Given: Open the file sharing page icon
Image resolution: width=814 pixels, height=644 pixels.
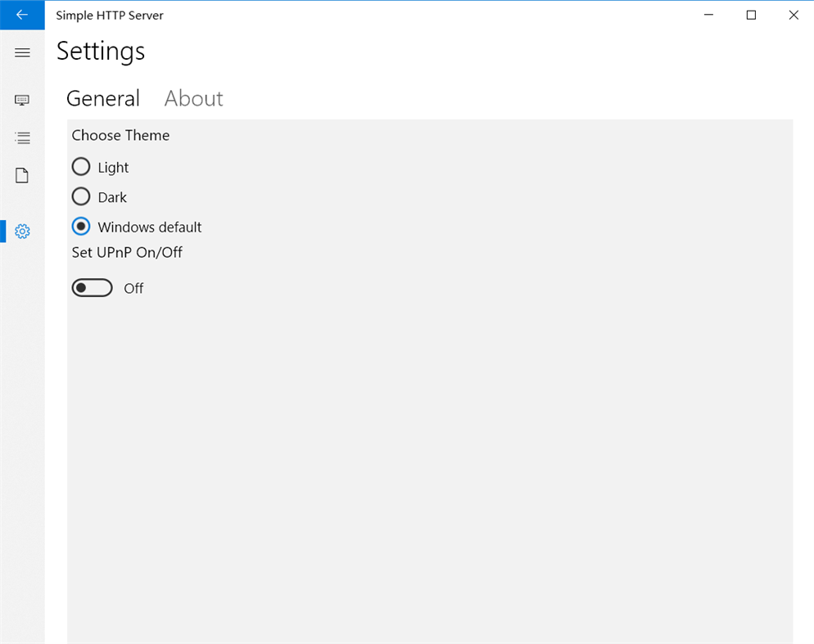Looking at the screenshot, I should [22, 175].
